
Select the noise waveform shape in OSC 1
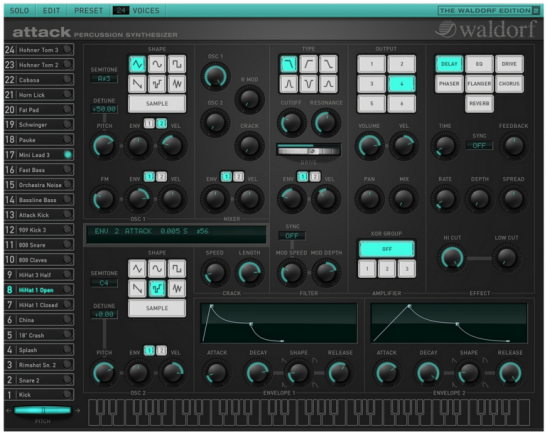pyautogui.click(x=177, y=84)
